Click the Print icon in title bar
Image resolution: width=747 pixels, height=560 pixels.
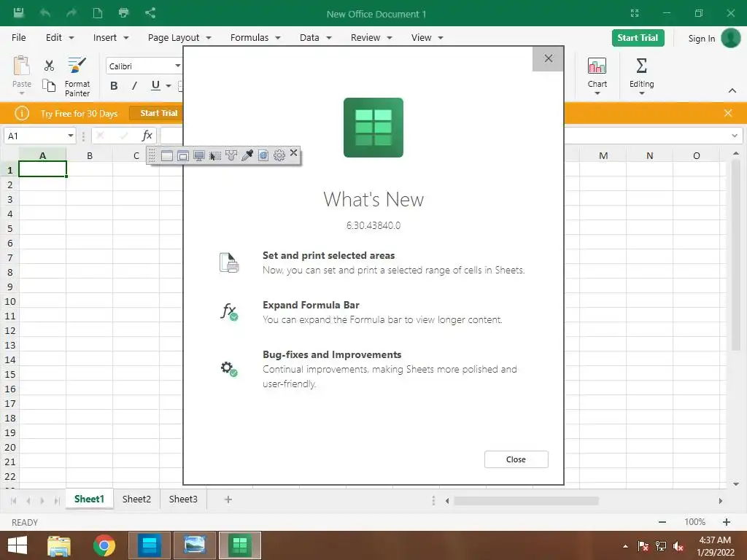pyautogui.click(x=124, y=13)
